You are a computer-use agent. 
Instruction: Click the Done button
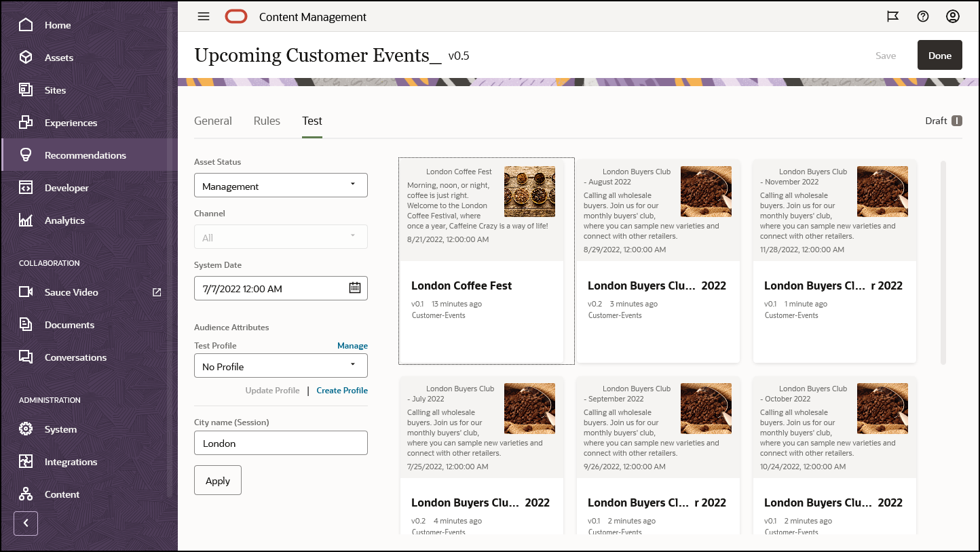tap(940, 56)
